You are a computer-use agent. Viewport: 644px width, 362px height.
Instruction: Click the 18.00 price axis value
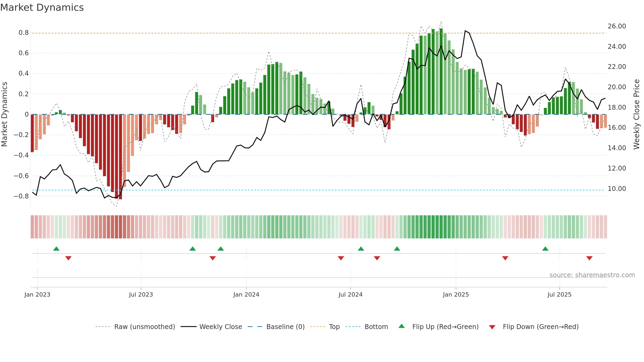617,108
